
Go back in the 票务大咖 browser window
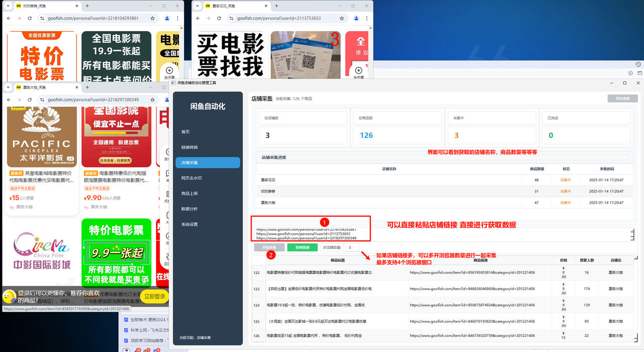[x=8, y=100]
